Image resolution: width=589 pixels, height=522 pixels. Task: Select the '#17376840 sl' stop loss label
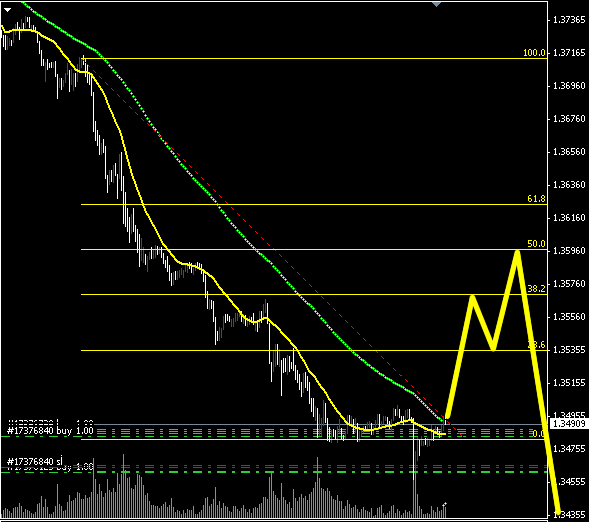pos(35,461)
